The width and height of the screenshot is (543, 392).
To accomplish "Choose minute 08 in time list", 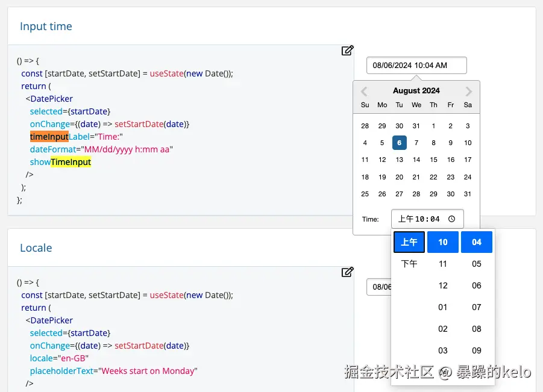I will pos(477,329).
